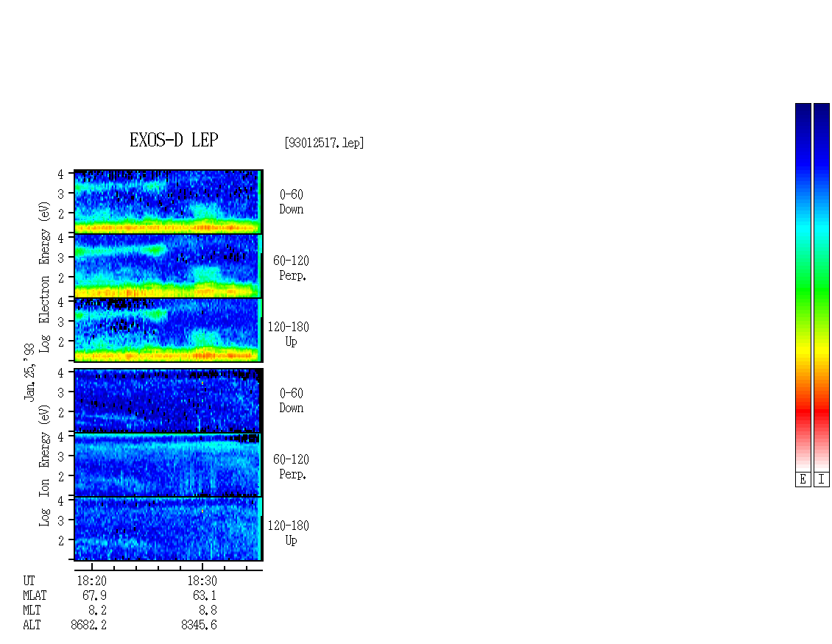832x644 pixels.
Task: Click the altitude value 8682.2
Action: (88, 626)
